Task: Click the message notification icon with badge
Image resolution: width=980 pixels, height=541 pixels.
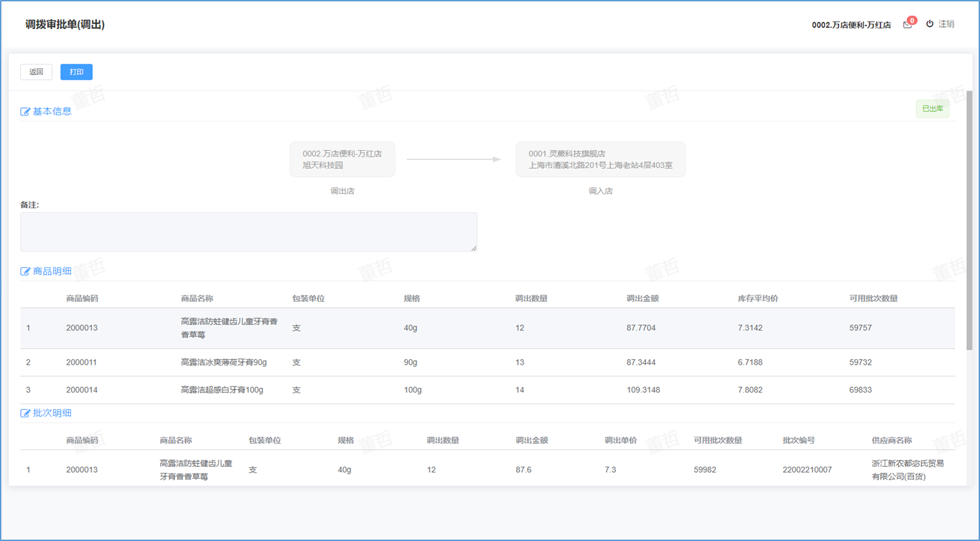Action: click(908, 24)
